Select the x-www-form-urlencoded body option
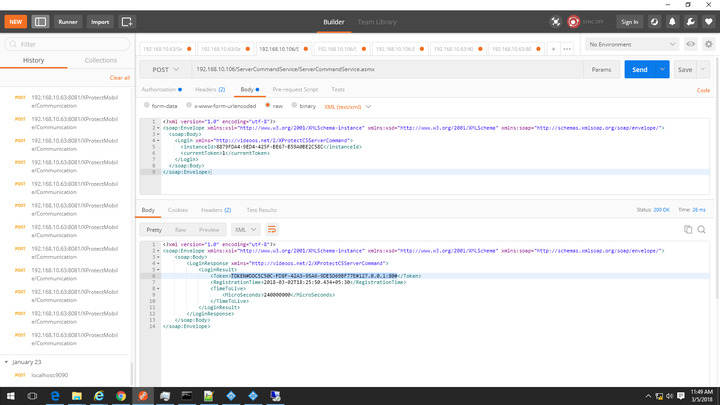Screen dimensions: 720x405 191,105
